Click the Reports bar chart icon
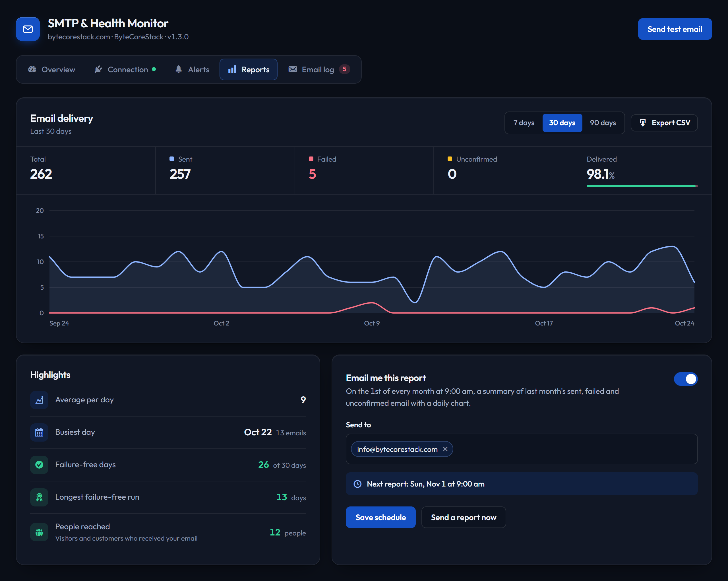 tap(232, 69)
